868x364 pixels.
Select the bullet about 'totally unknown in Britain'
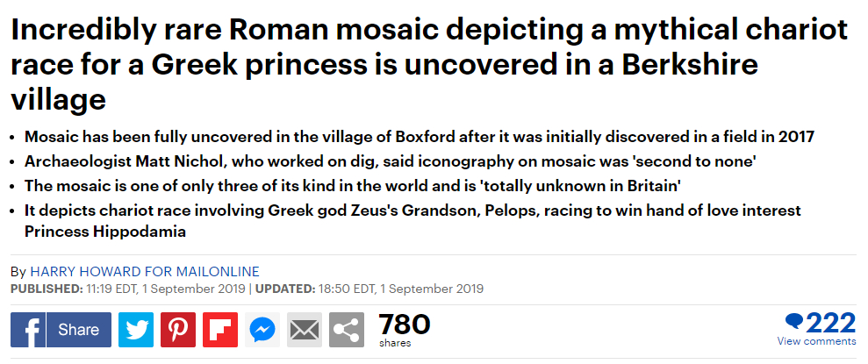click(352, 186)
